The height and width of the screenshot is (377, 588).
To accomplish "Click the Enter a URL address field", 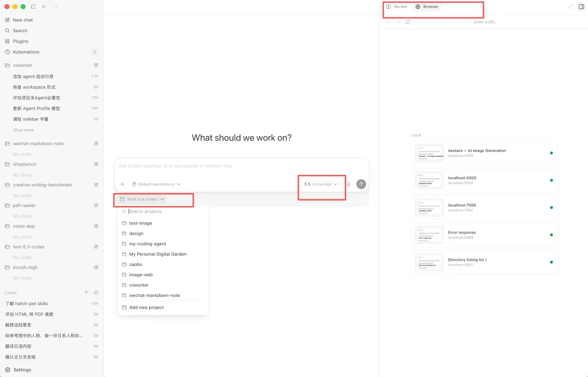I will (x=485, y=22).
